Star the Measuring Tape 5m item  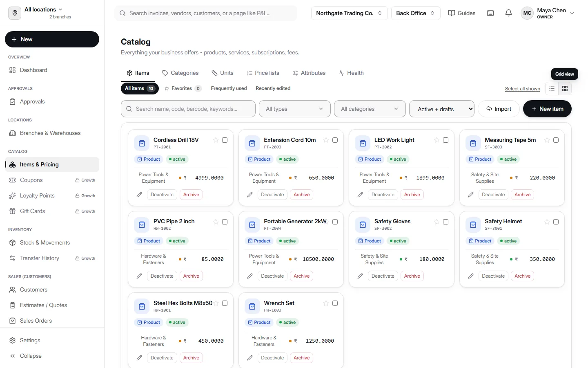[x=547, y=140]
